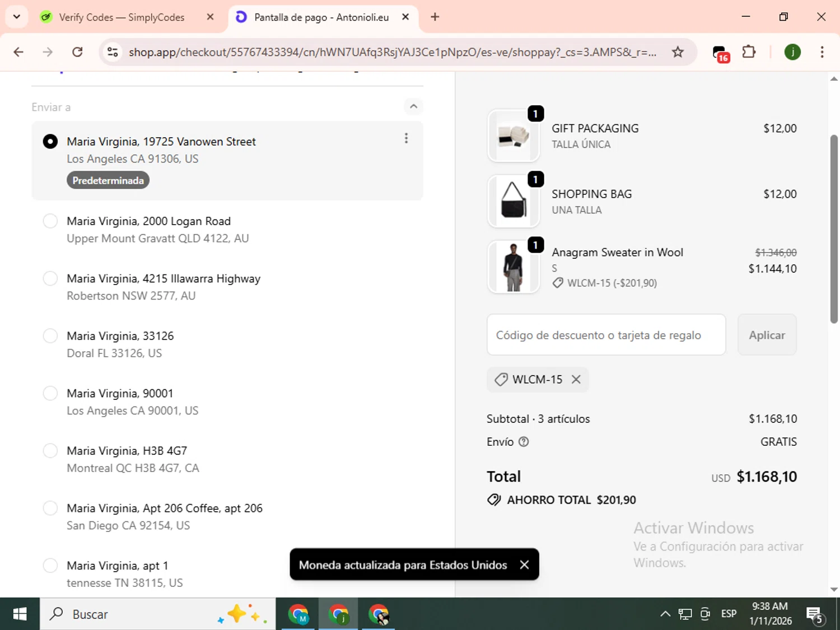The image size is (840, 630).
Task: Select the San Diego Apt 206 address
Action: pos(50,508)
